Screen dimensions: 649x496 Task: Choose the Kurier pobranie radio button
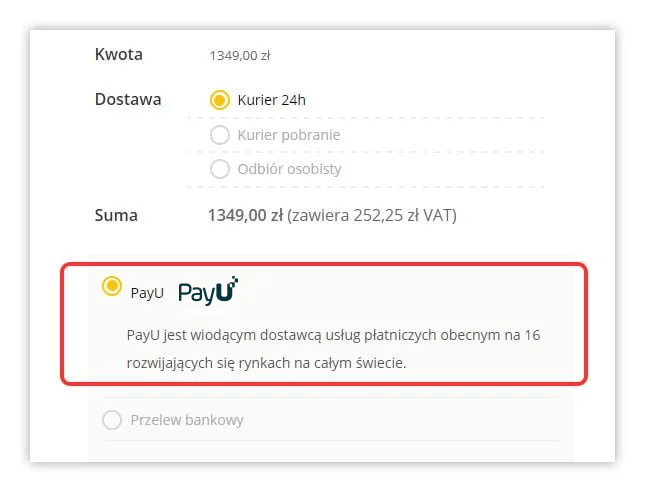pyautogui.click(x=220, y=135)
